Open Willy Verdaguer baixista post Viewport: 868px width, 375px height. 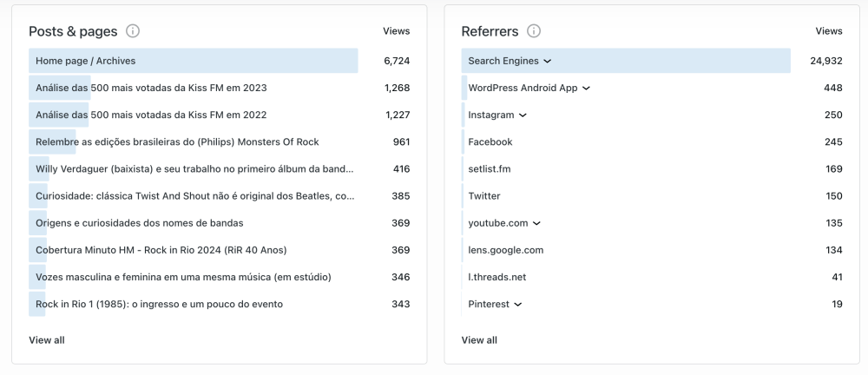click(x=194, y=169)
